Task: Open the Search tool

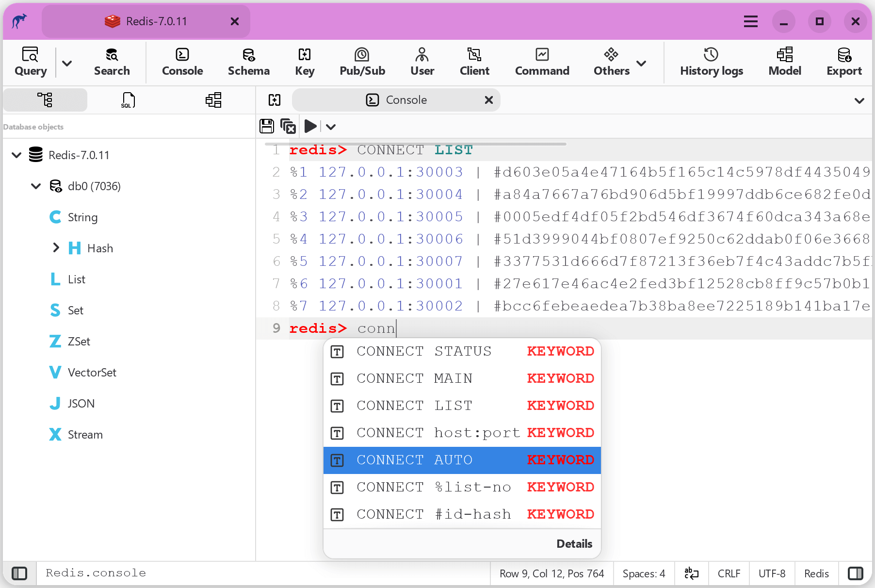Action: (x=112, y=62)
